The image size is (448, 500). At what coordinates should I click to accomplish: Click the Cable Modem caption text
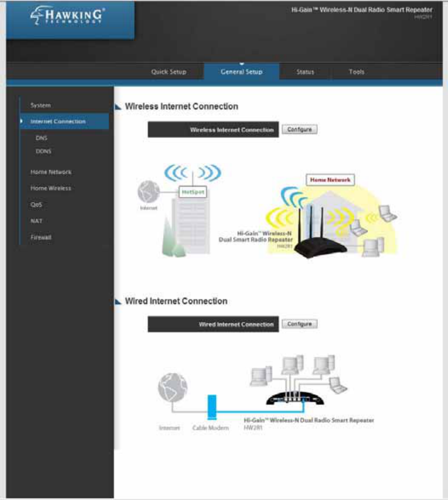coord(211,428)
